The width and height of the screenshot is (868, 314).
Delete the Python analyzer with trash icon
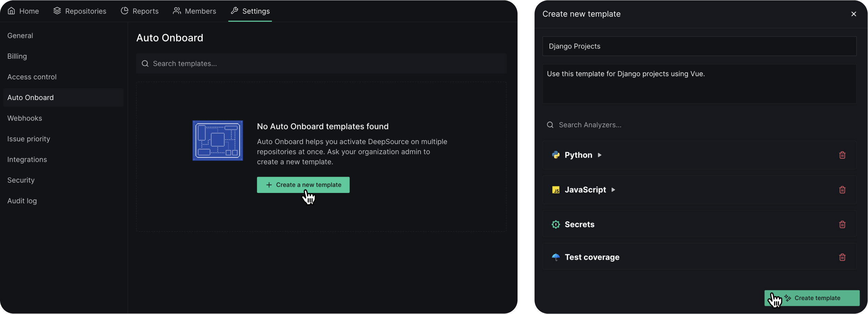click(x=842, y=155)
